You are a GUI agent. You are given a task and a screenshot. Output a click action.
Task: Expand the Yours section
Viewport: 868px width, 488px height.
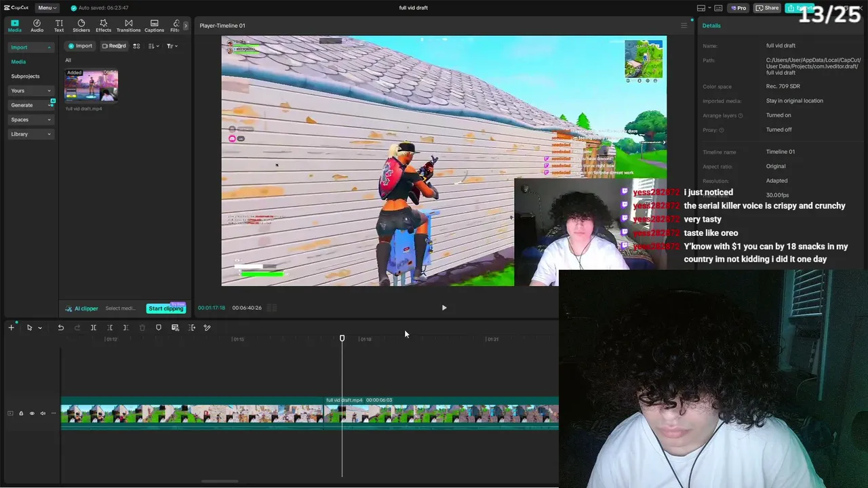pyautogui.click(x=31, y=91)
